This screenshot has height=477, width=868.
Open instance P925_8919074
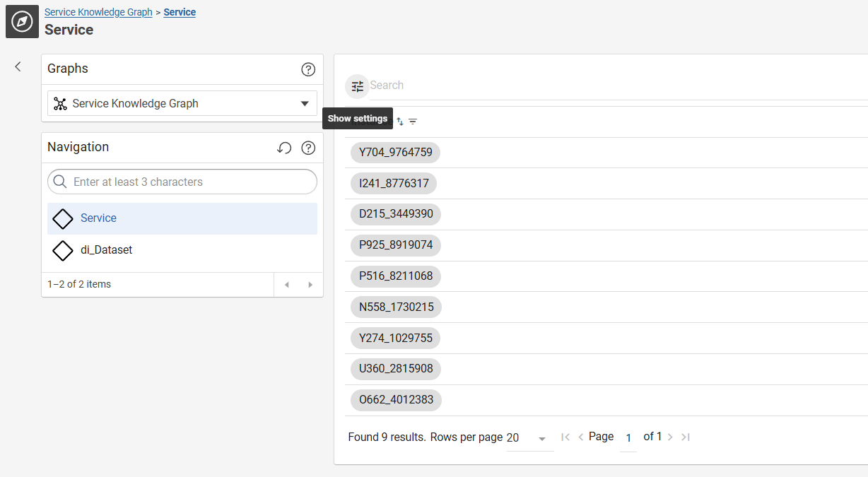click(395, 245)
